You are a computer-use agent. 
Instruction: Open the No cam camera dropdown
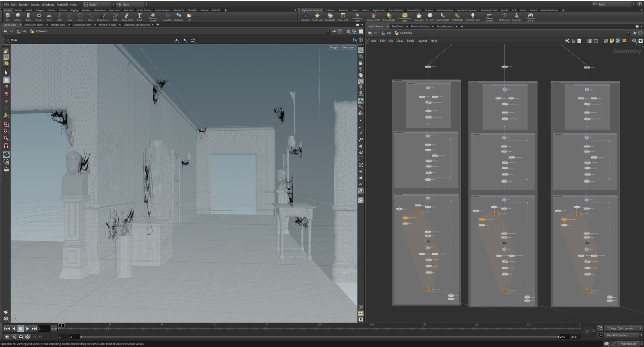pos(349,47)
